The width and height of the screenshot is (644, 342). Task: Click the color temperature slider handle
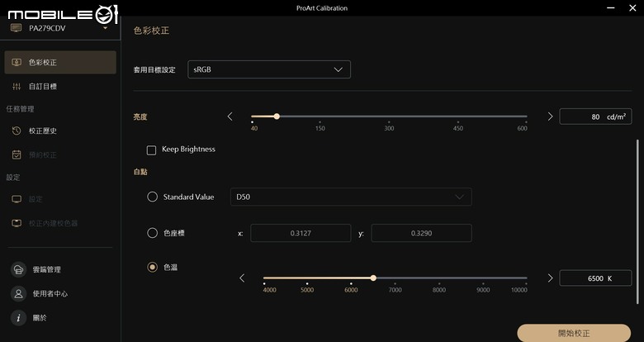tap(373, 278)
